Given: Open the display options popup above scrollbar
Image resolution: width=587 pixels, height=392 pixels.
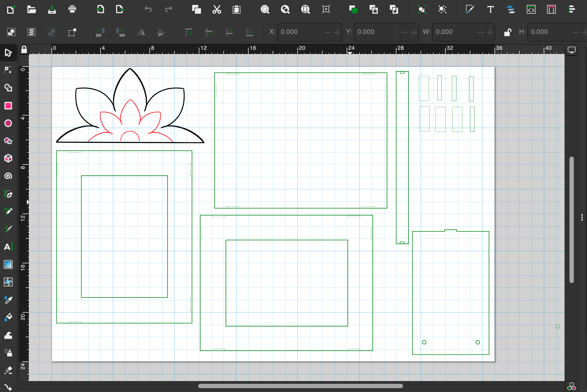Looking at the screenshot, I should [x=572, y=50].
